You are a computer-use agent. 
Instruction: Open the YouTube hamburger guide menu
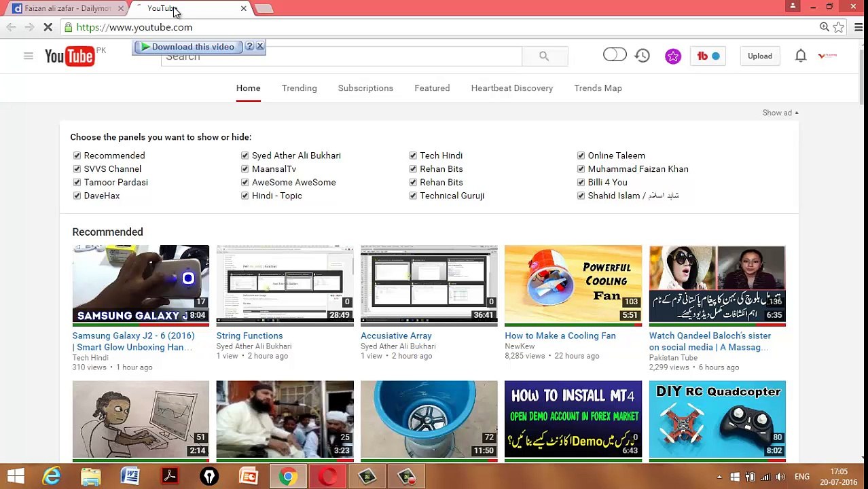click(29, 56)
